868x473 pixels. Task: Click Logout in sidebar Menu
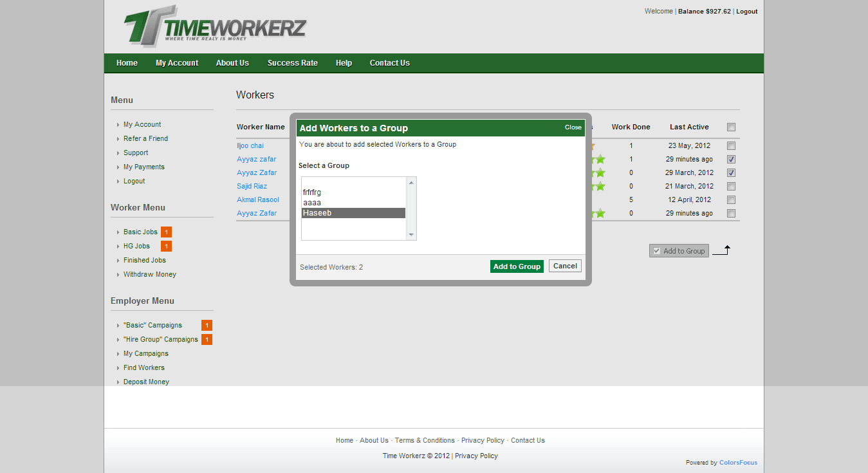pos(134,181)
